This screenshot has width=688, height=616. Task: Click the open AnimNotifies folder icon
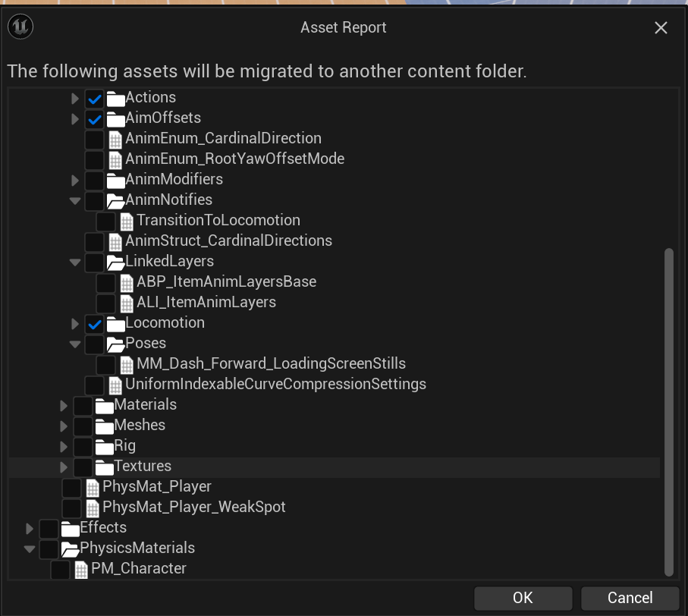[x=116, y=201]
